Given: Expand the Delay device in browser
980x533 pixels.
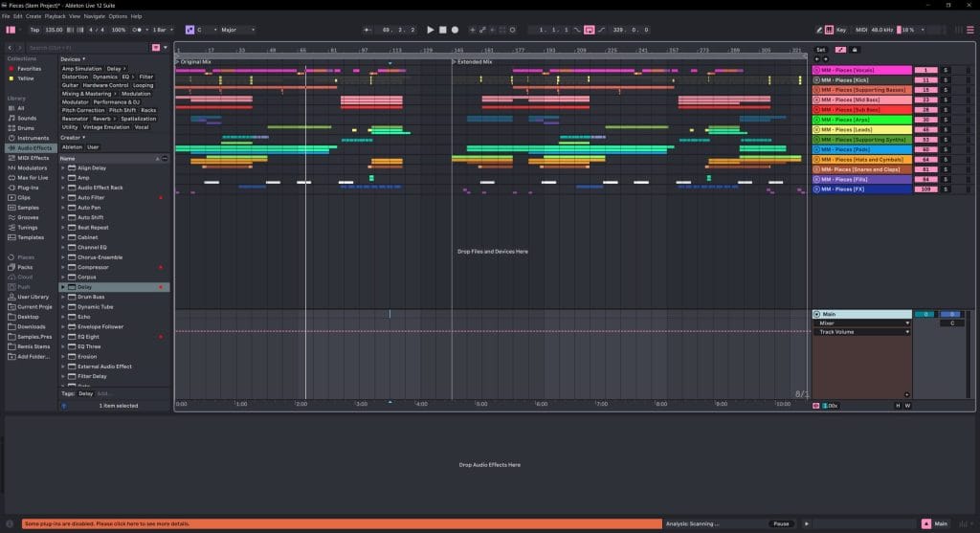Looking at the screenshot, I should [63, 287].
